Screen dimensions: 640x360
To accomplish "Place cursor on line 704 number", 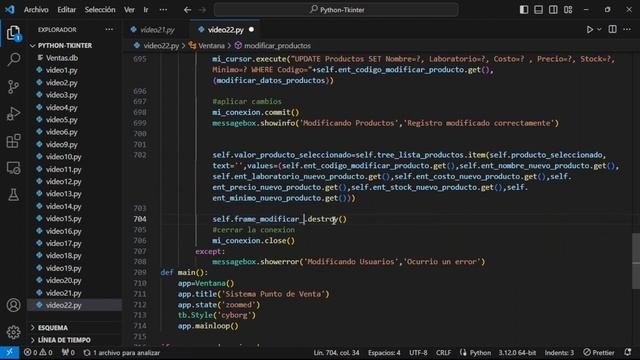I will [140, 219].
